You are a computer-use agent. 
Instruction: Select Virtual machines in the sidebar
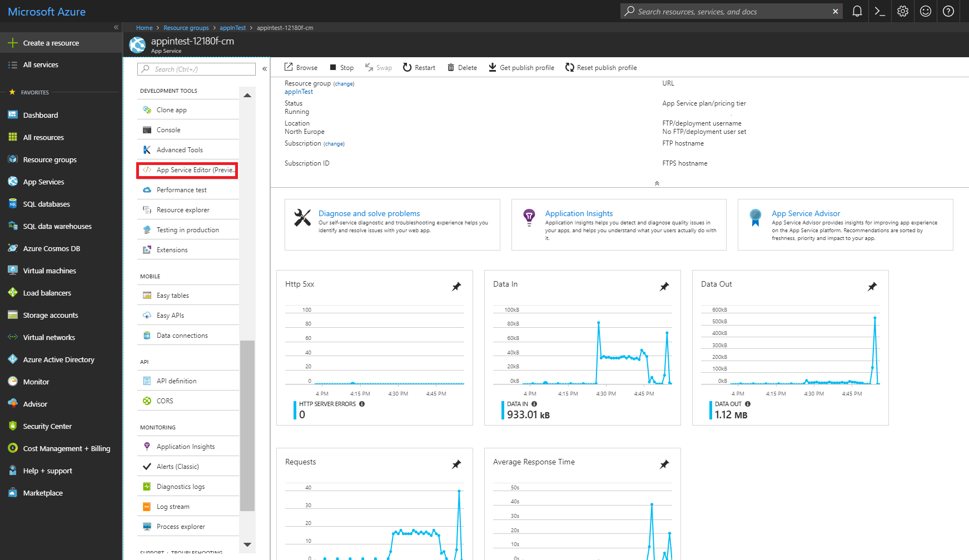(49, 271)
